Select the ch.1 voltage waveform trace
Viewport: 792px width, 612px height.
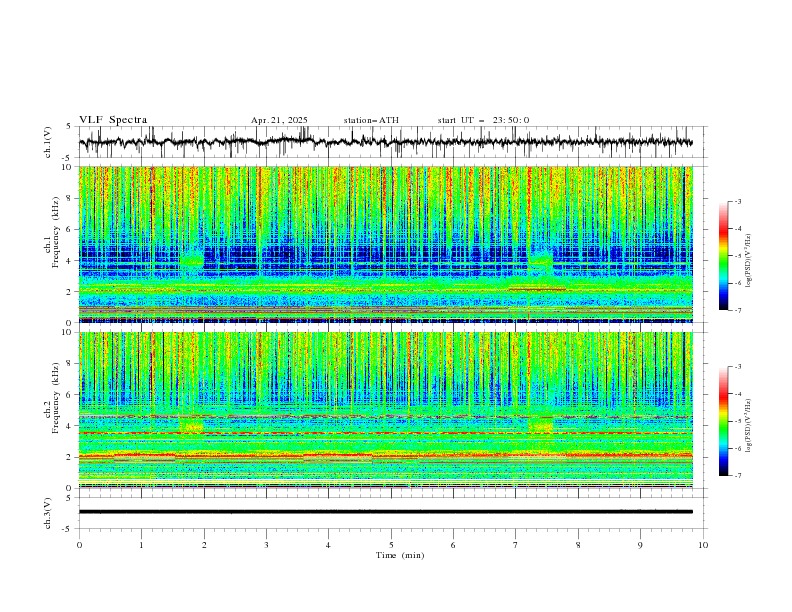tap(385, 142)
